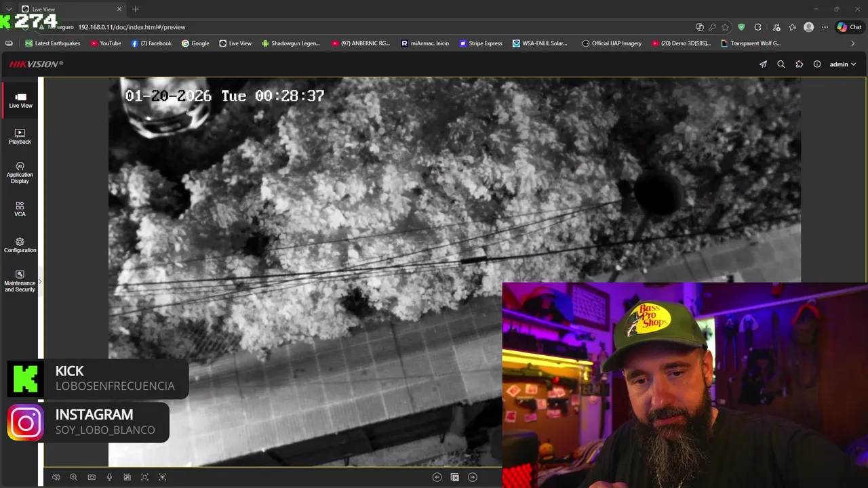
Task: Click the plugin puzzle icon in header
Action: click(799, 64)
